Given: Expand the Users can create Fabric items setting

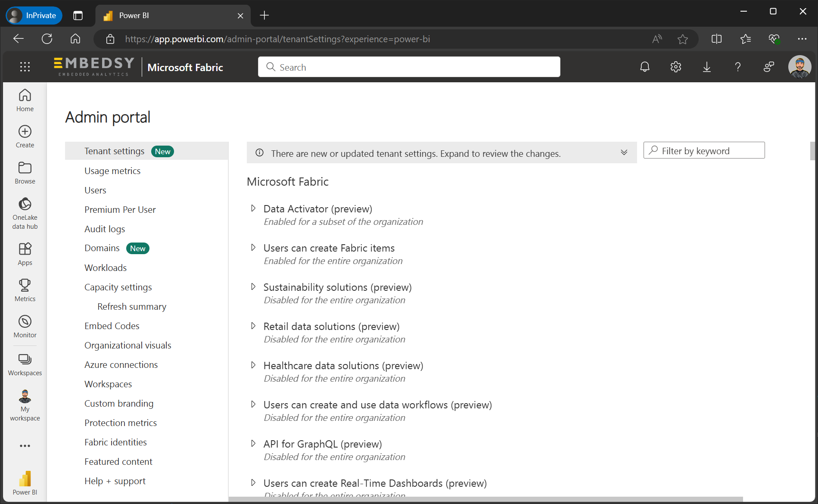Looking at the screenshot, I should [x=253, y=247].
